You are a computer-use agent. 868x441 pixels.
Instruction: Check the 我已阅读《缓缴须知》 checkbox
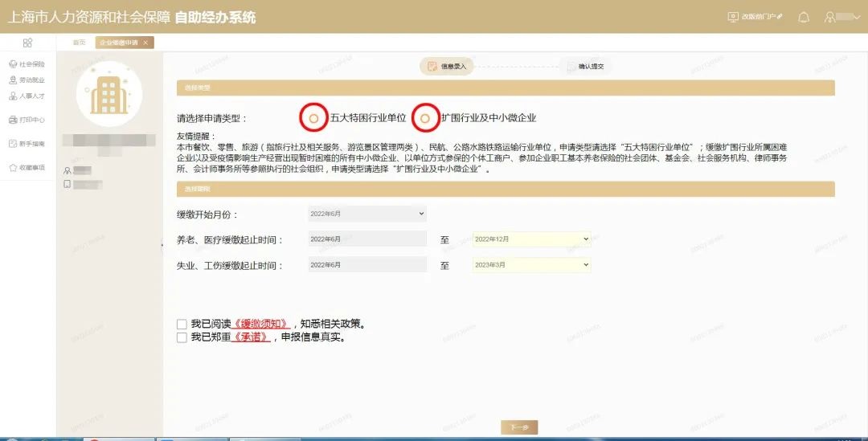(x=182, y=324)
